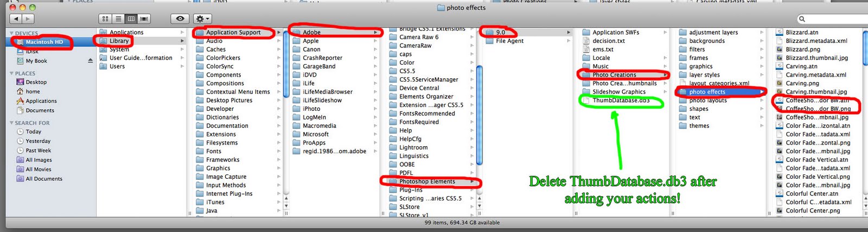Collapse the DEVICES sidebar section
This screenshot has width=868, height=232.
(11, 33)
